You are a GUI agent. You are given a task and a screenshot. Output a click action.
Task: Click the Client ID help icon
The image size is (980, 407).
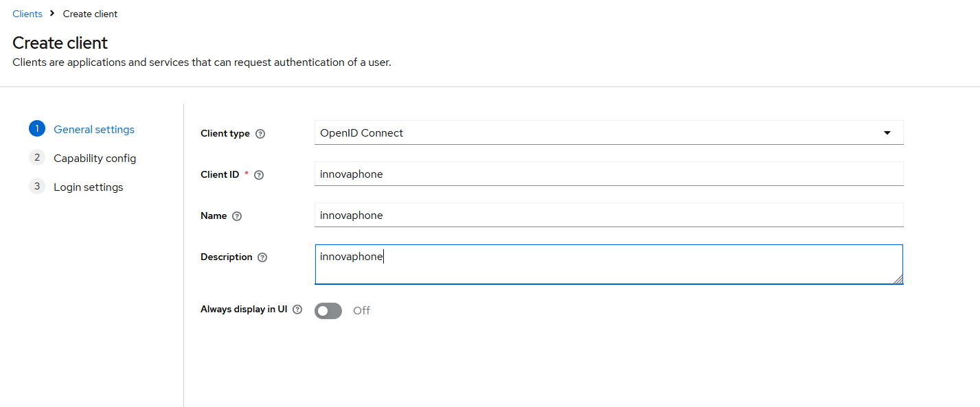click(259, 175)
